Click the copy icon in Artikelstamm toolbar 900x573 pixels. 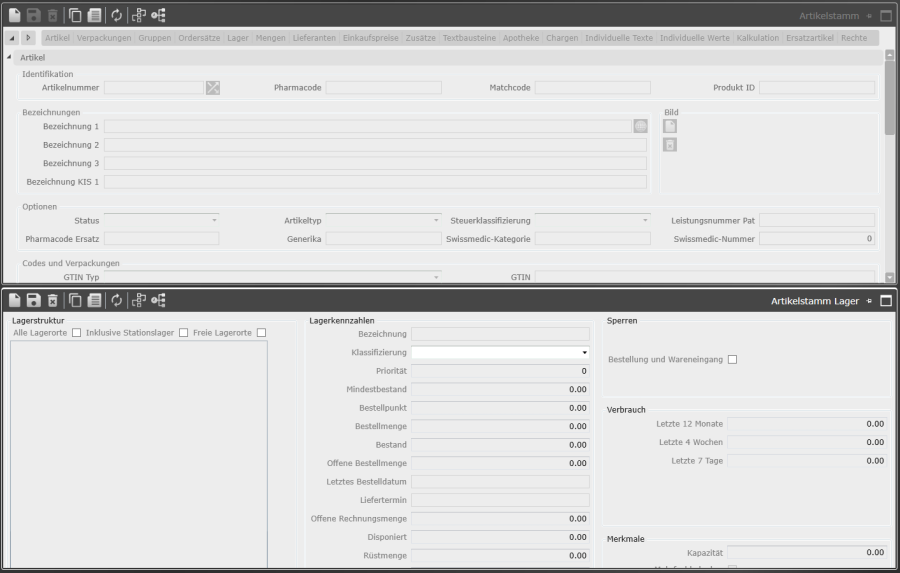tap(75, 16)
